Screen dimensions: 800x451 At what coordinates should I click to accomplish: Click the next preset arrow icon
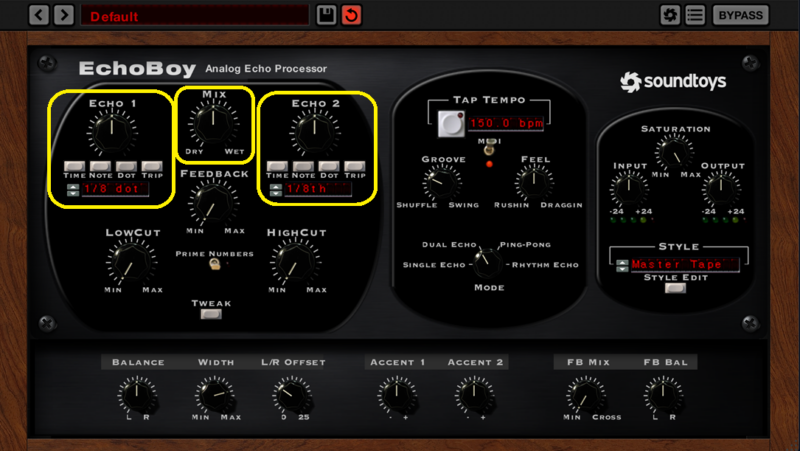coord(64,15)
